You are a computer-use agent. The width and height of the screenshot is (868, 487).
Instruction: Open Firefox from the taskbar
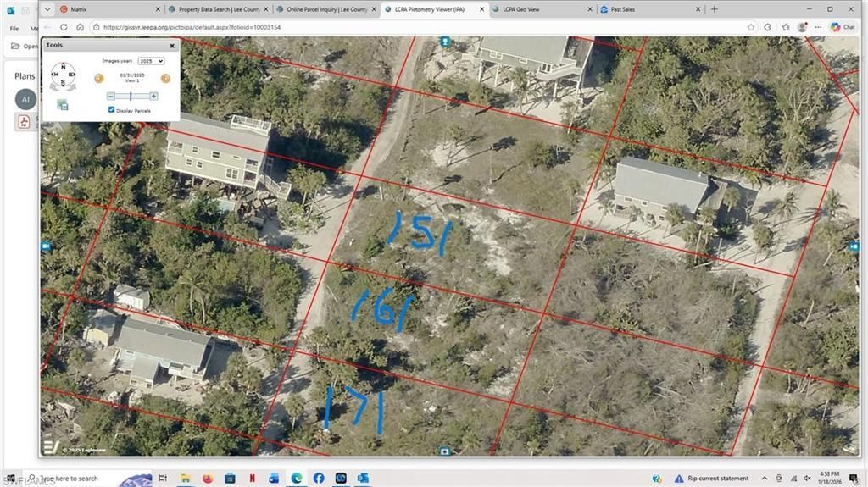tap(207, 479)
